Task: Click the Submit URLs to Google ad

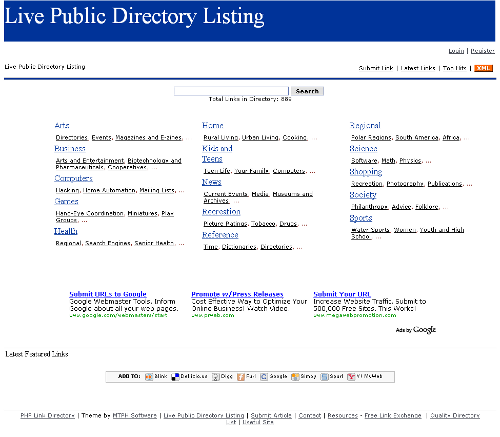Action: click(108, 294)
